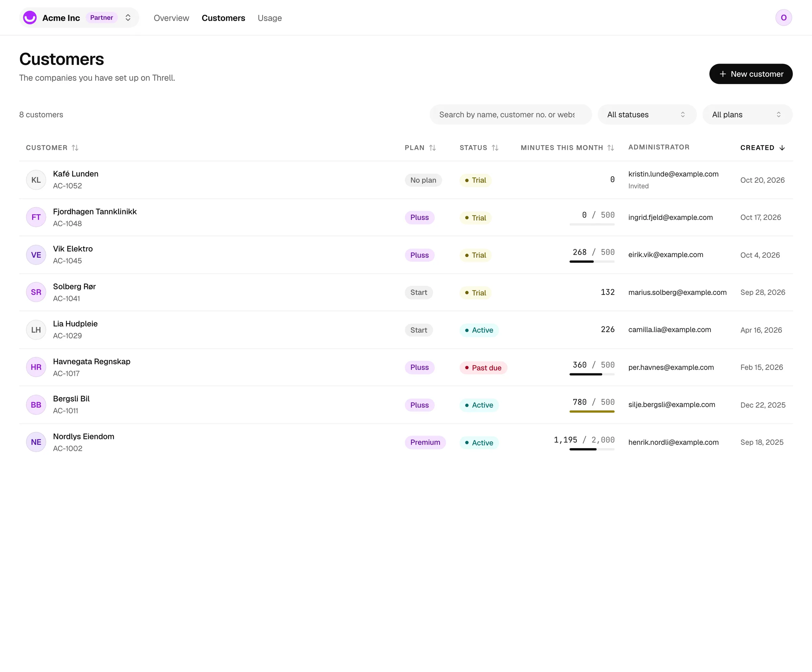Click the VE avatar of Vik Elektro
The height and width of the screenshot is (672, 812).
tap(36, 255)
